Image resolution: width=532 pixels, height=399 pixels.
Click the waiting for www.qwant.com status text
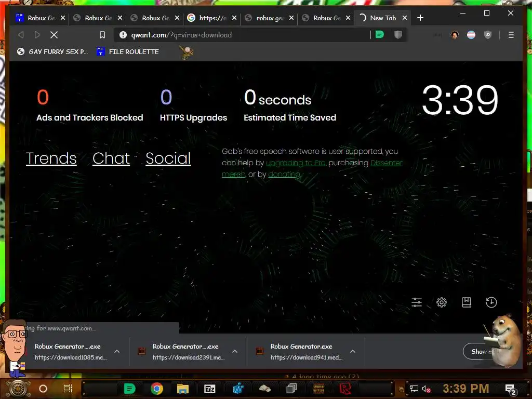(x=61, y=328)
